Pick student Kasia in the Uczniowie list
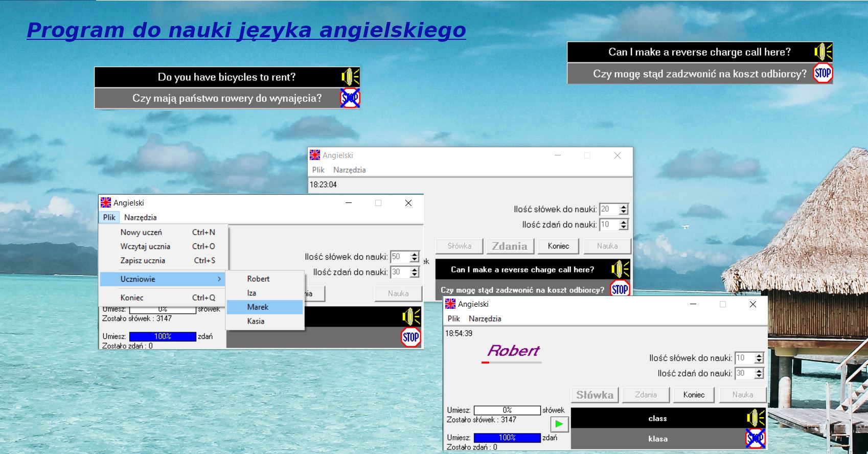 coord(256,321)
